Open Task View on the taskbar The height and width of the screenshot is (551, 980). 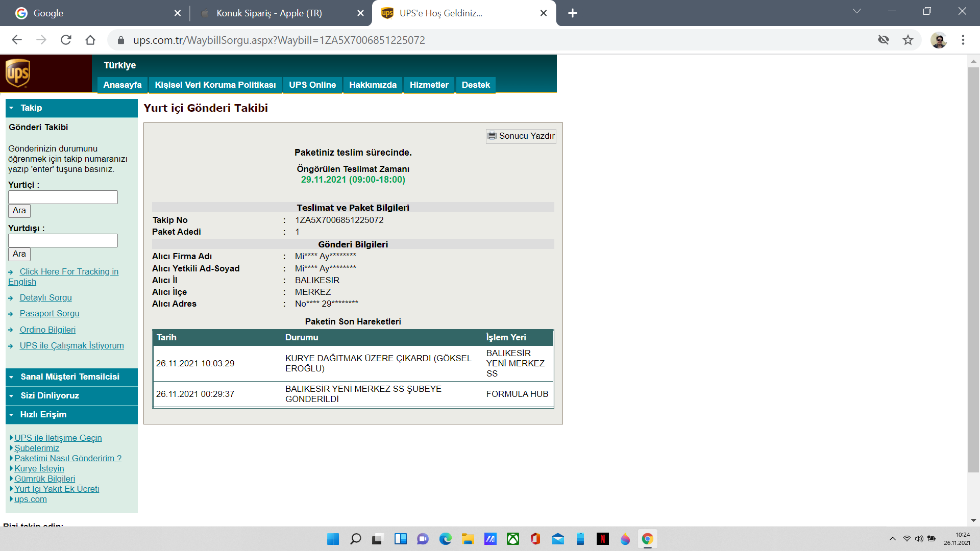(378, 539)
